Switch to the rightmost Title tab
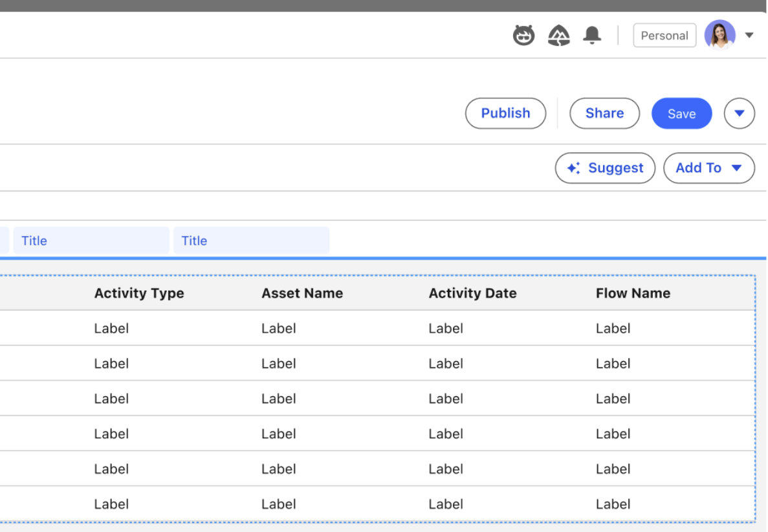Image resolution: width=768 pixels, height=532 pixels. (x=251, y=241)
